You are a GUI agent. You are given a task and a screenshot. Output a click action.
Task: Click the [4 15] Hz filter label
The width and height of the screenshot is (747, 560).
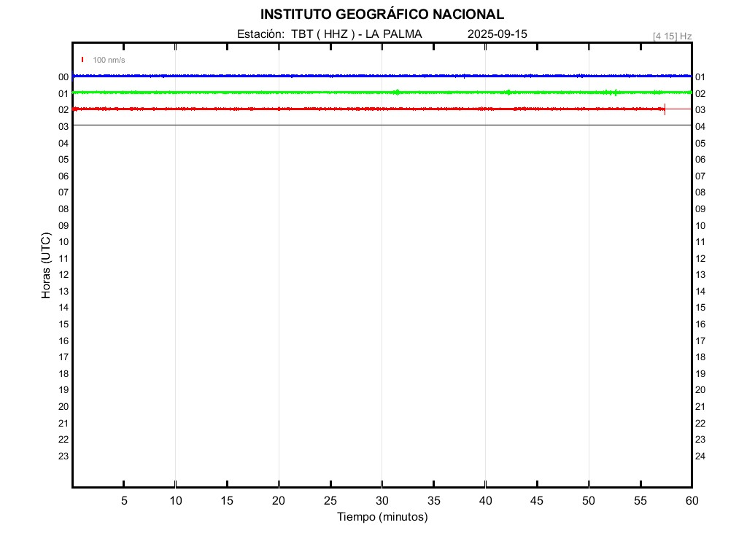[672, 36]
